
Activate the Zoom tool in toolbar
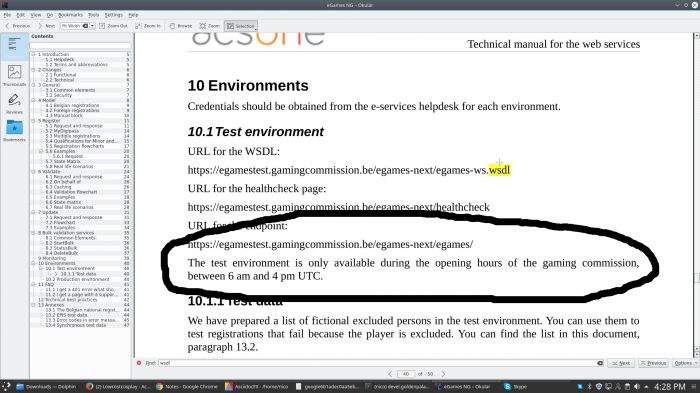[x=210, y=26]
